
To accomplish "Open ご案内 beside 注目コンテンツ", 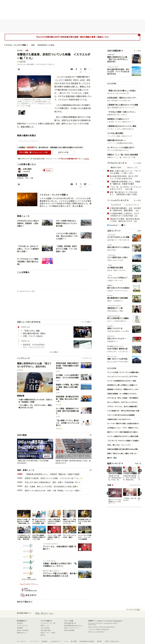I will pos(139,231).
